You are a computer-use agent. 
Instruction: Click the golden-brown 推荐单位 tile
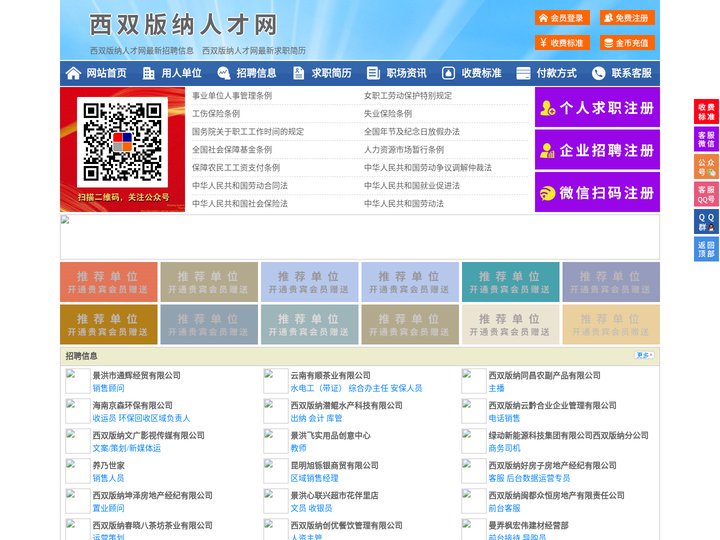click(109, 324)
